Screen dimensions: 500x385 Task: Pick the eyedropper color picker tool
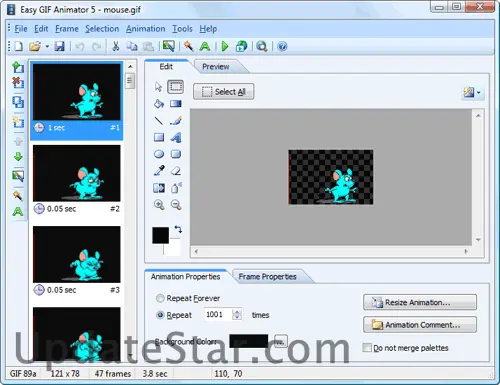[159, 171]
